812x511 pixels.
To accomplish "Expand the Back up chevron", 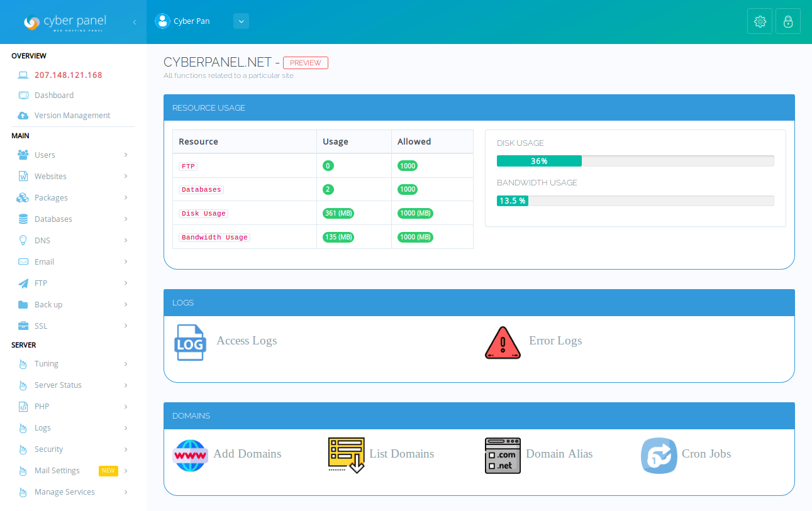I will point(126,304).
